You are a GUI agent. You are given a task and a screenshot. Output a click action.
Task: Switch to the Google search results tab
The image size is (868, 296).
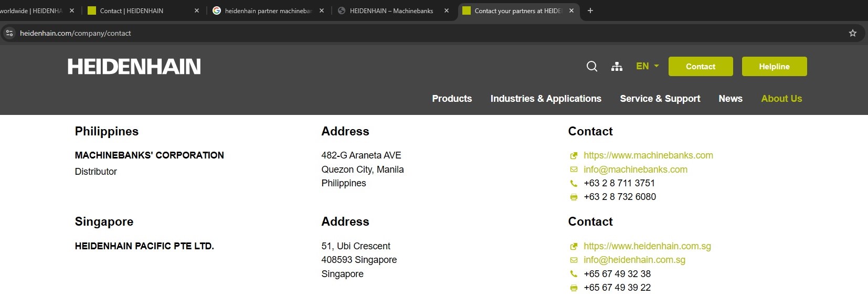268,10
